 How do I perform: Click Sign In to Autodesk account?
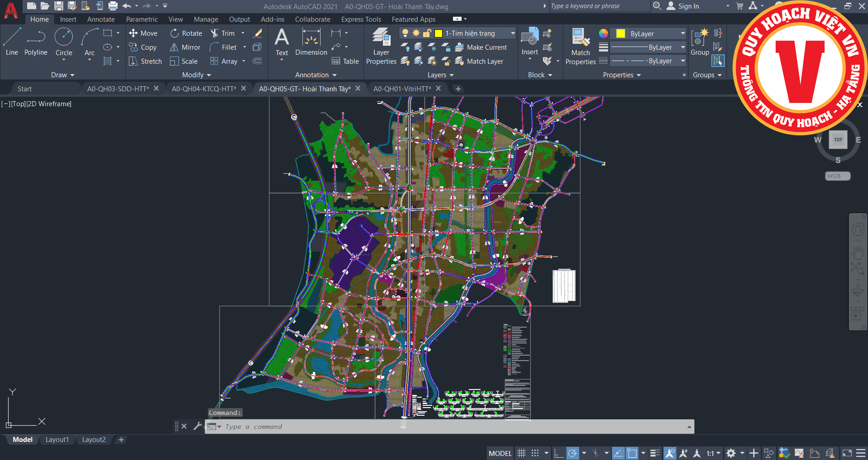click(x=683, y=6)
